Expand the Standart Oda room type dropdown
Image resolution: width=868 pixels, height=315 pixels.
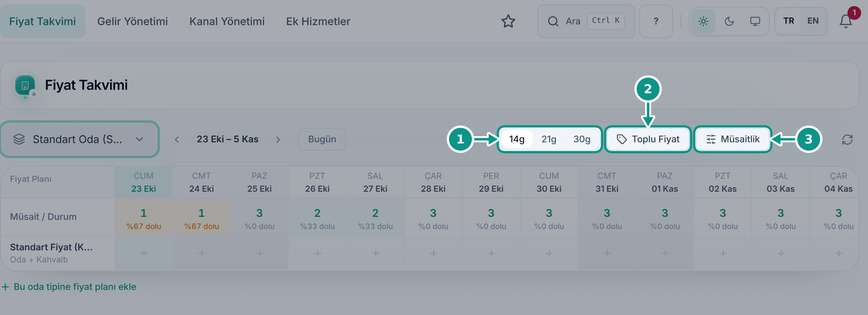80,139
